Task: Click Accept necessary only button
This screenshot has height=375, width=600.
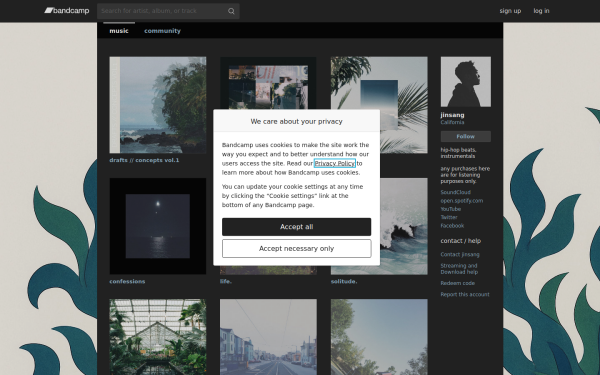Action: [297, 249]
